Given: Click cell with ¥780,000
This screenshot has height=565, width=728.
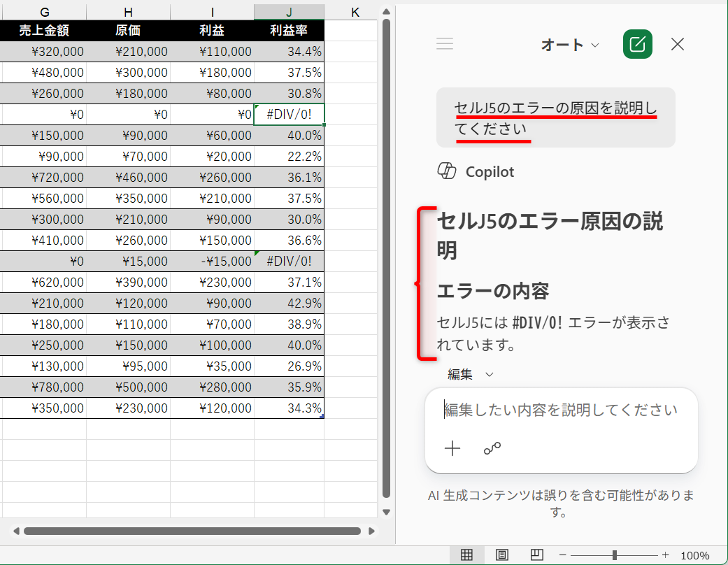Looking at the screenshot, I should coord(43,387).
